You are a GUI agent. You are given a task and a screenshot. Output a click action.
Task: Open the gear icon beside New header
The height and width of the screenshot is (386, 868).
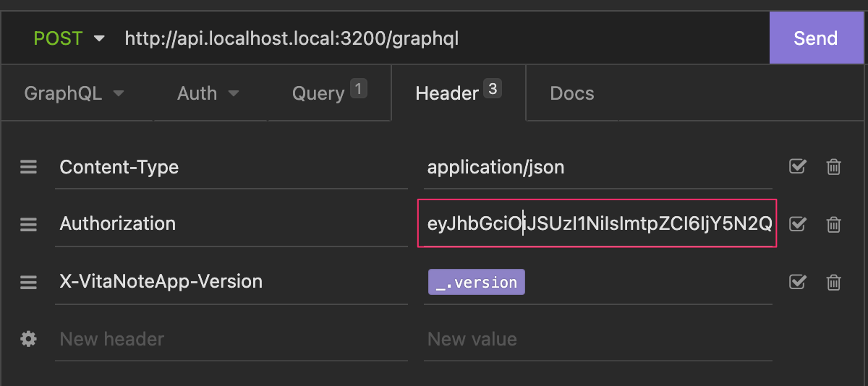[28, 339]
